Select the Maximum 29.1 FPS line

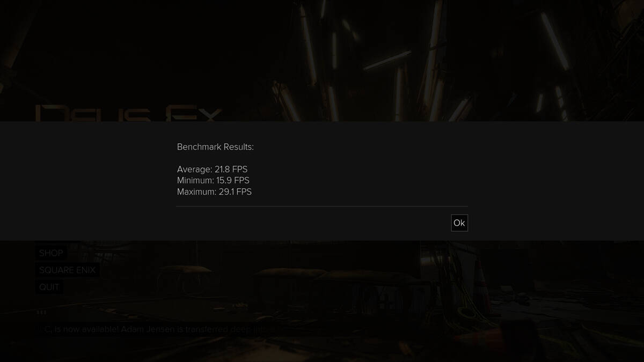(x=214, y=192)
